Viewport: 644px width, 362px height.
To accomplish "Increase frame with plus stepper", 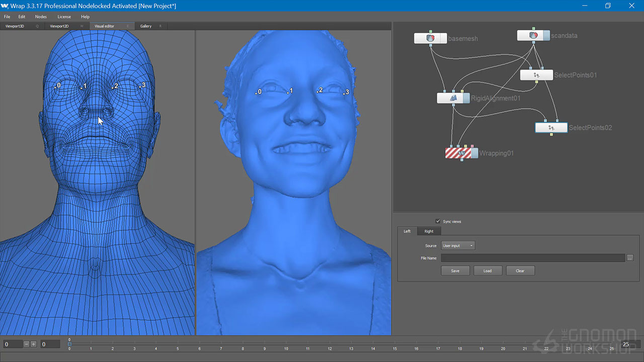I will click(34, 344).
